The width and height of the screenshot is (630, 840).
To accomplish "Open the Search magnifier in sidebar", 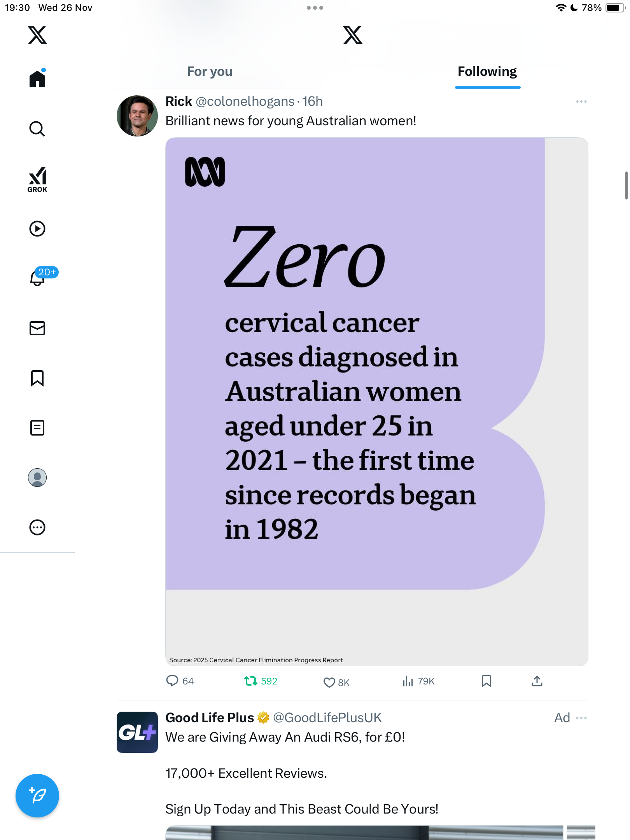I will pos(37,129).
